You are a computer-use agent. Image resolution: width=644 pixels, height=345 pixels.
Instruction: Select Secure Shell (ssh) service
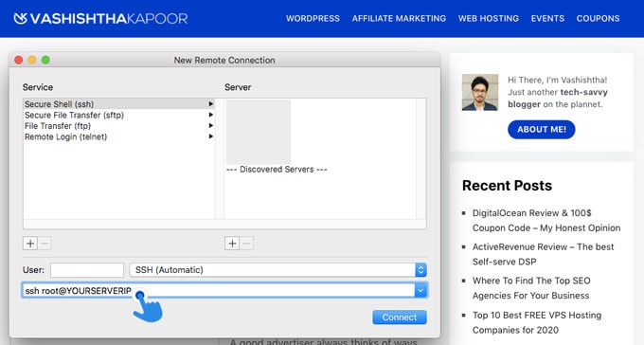[119, 104]
